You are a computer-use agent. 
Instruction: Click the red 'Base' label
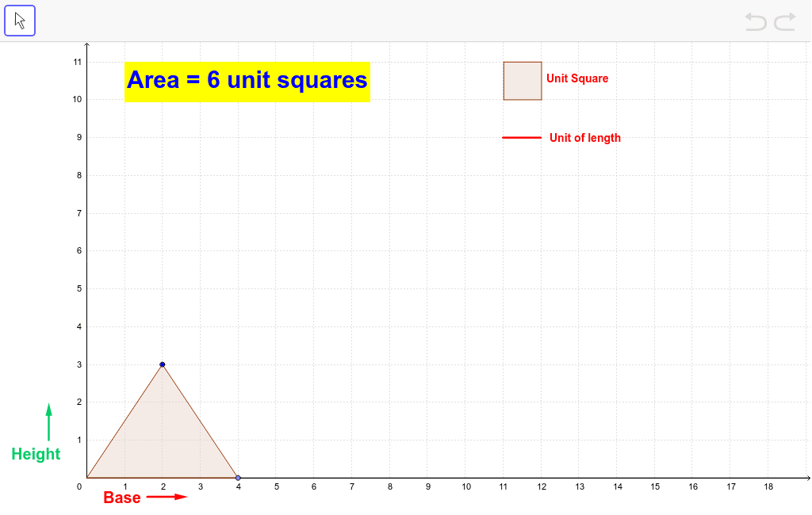point(121,498)
